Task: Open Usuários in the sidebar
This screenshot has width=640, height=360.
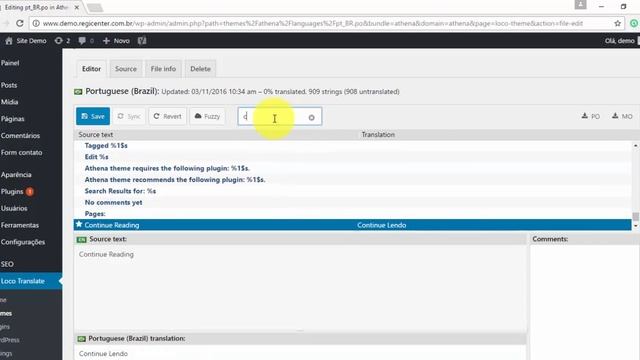Action: pos(14,208)
